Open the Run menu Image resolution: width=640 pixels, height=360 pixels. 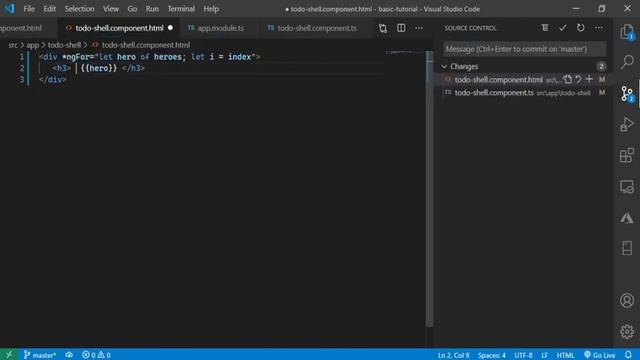click(152, 9)
